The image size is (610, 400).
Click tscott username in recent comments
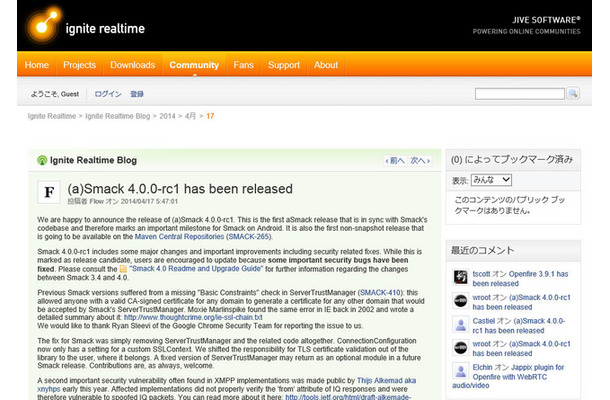pyautogui.click(x=481, y=274)
